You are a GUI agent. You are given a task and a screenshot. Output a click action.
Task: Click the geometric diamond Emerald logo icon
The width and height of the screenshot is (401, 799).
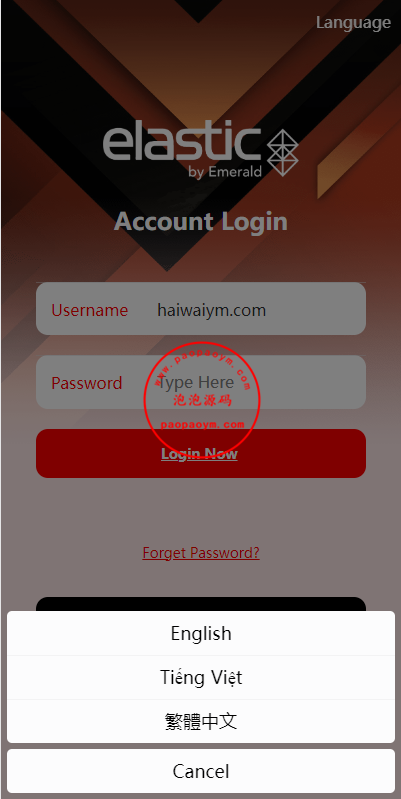tap(283, 153)
